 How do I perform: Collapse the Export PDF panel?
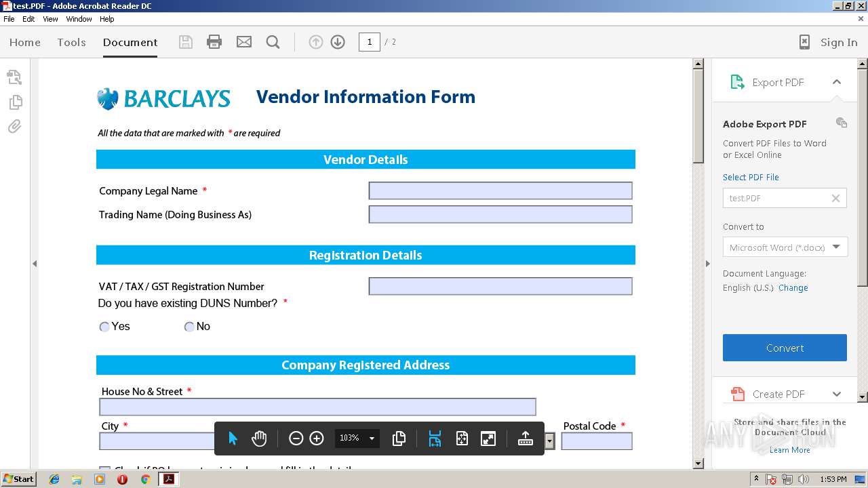click(x=837, y=82)
